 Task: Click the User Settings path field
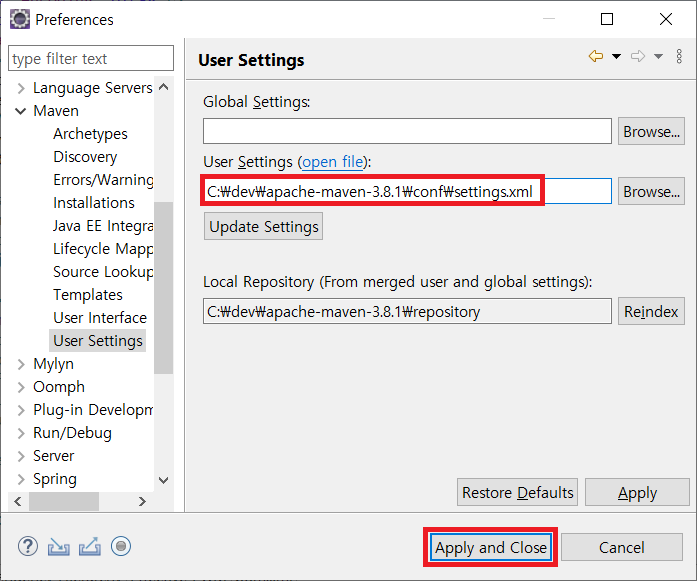[407, 191]
